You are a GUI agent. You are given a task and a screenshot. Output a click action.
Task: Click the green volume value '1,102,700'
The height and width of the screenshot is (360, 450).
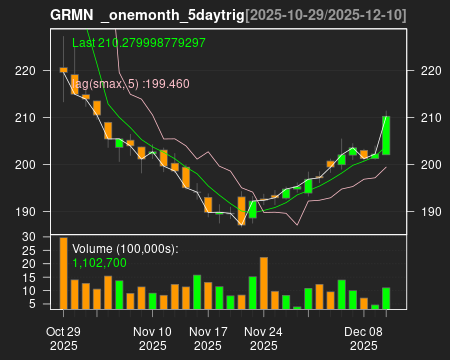[99, 263]
